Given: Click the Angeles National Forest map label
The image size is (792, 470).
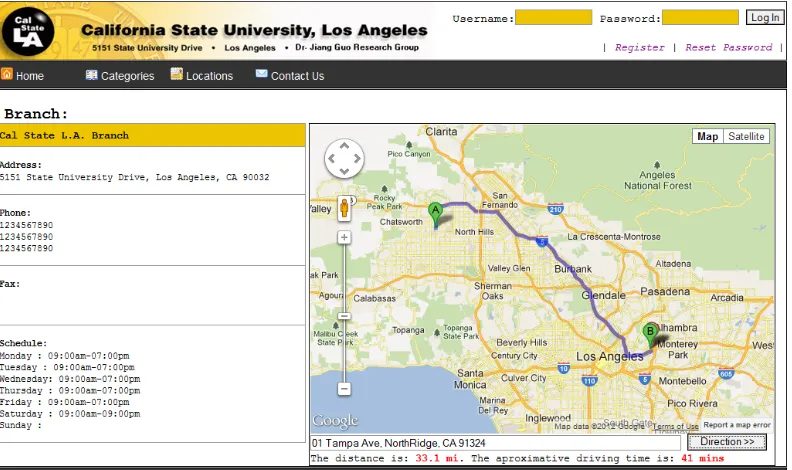Looking at the screenshot, I should point(658,180).
